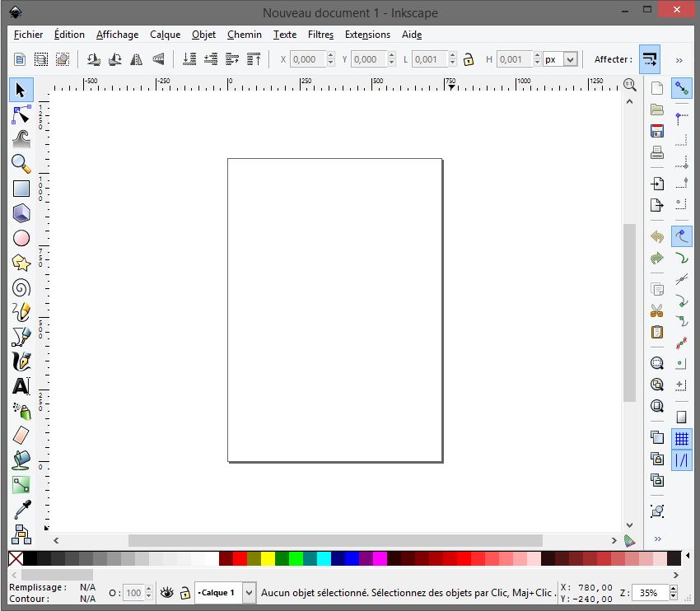Toggle the width-height ratio lock

[x=469, y=59]
